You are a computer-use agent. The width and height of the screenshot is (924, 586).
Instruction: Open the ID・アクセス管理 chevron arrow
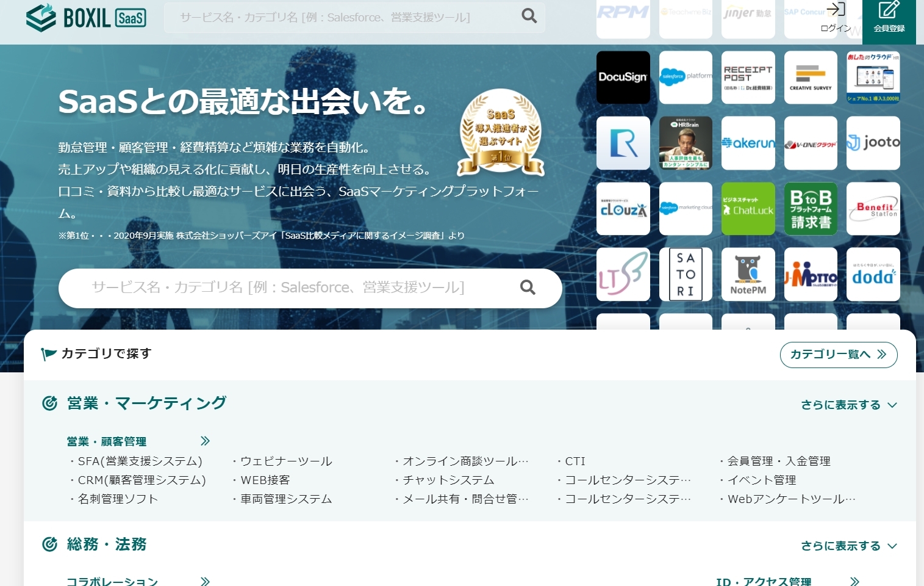click(854, 582)
